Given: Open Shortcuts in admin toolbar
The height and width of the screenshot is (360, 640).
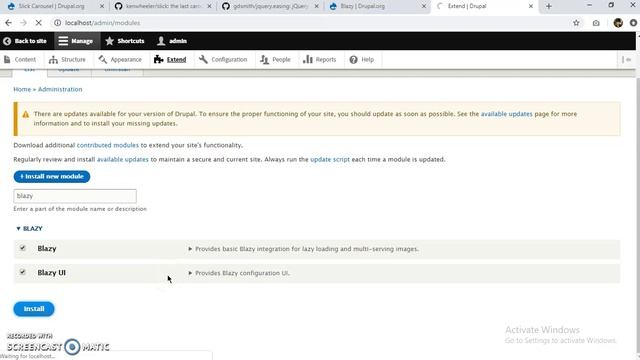Looking at the screenshot, I should [125, 41].
